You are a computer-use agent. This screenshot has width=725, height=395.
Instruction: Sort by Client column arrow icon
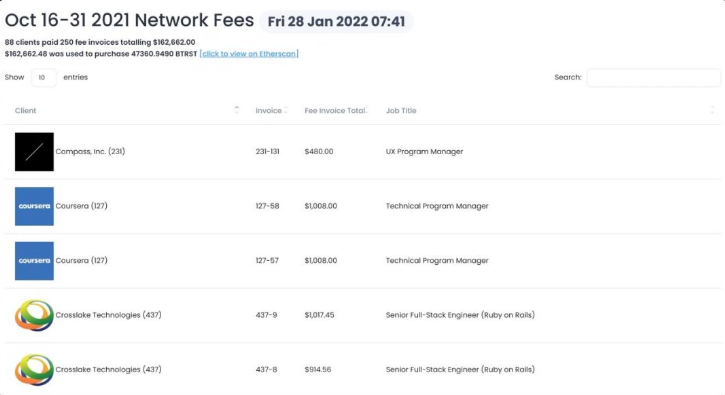[x=237, y=110]
